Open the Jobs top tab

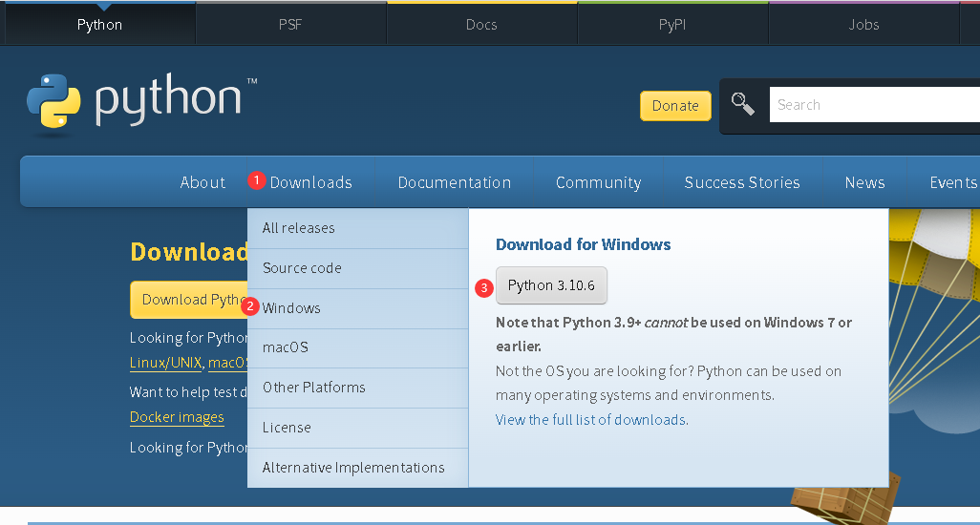point(863,25)
